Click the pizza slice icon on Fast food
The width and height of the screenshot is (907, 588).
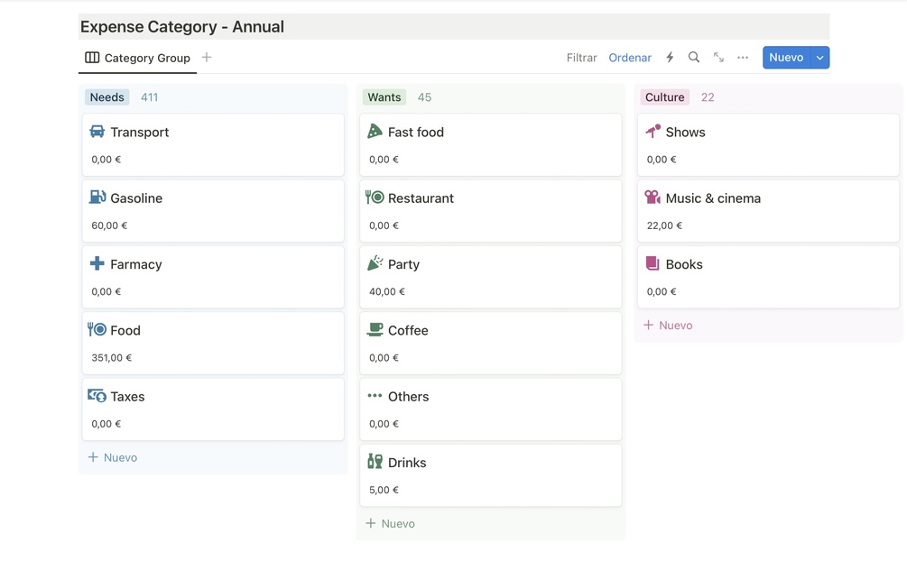(375, 132)
